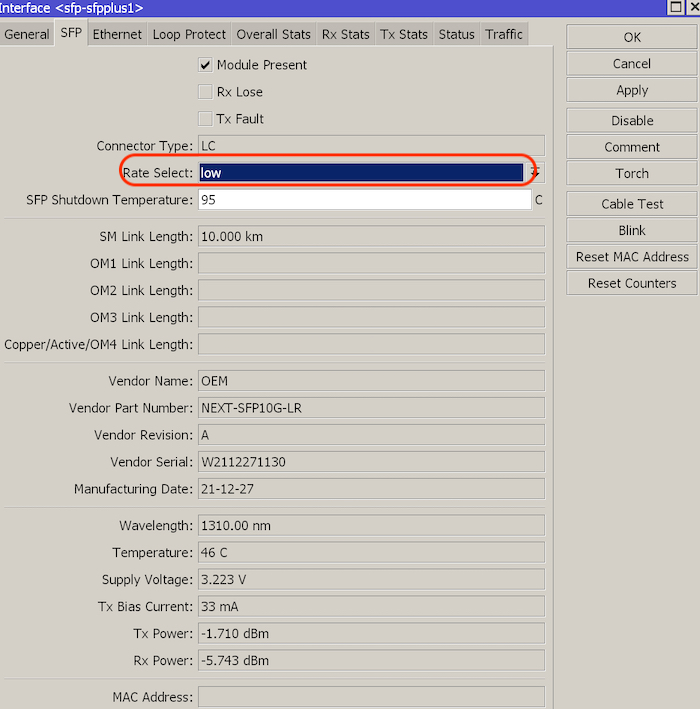Click the Cancel button
The height and width of the screenshot is (709, 700).
(632, 64)
